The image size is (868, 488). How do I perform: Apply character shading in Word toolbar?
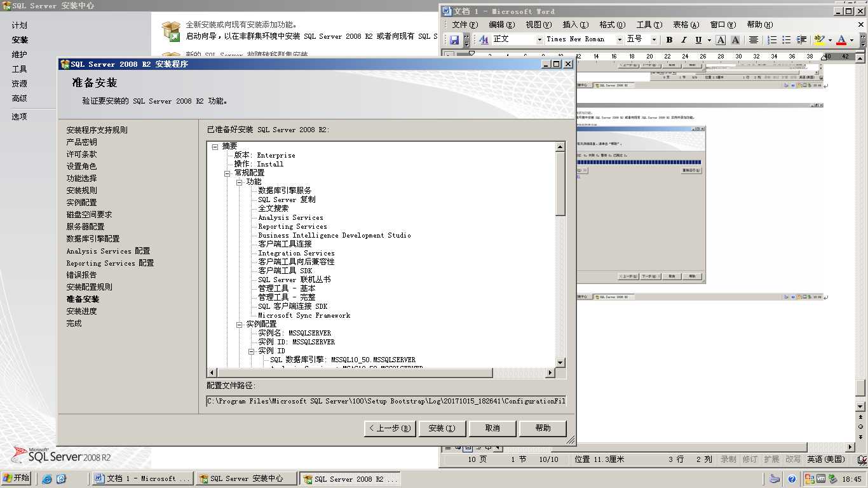735,39
